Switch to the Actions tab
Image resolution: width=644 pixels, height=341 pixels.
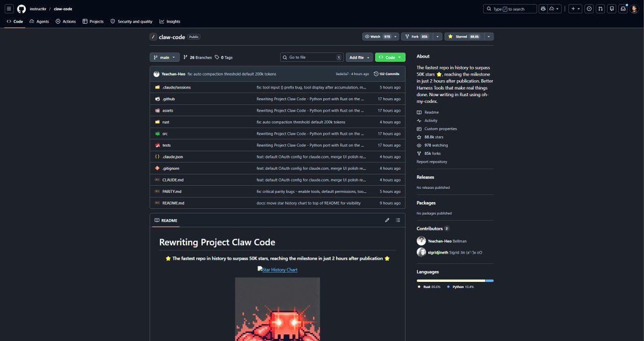[66, 21]
